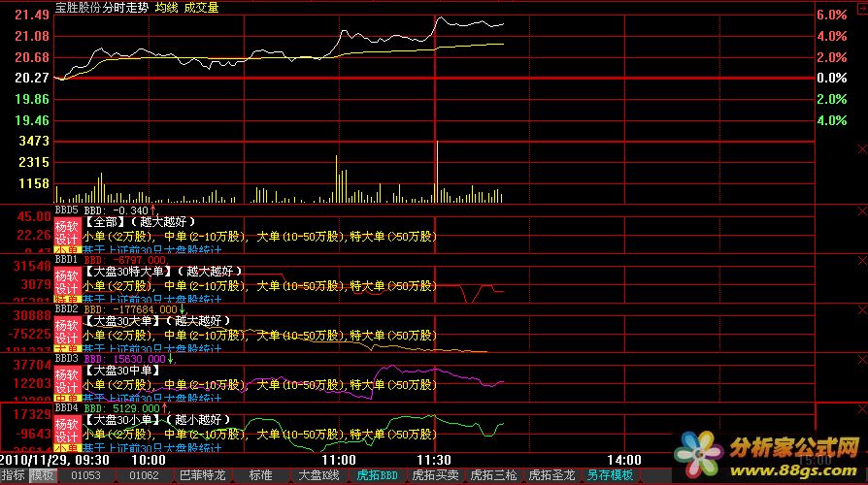Image resolution: width=868 pixels, height=485 pixels.
Task: Click the BBD2 indicator name label
Action: 66,309
